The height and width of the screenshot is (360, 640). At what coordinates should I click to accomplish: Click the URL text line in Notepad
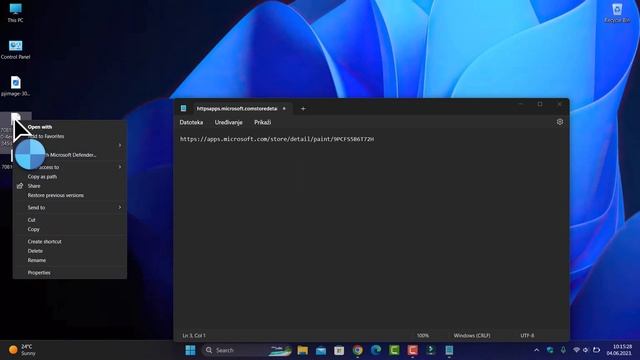277,139
